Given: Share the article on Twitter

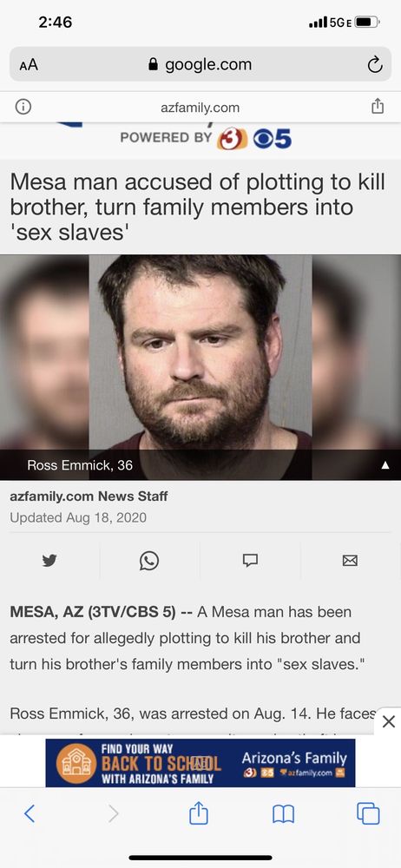Looking at the screenshot, I should (49, 561).
